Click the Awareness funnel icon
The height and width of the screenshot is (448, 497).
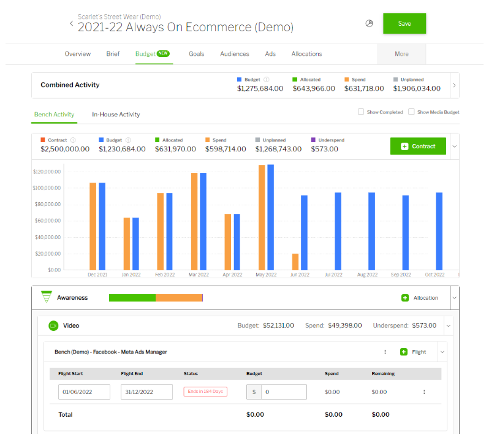tap(46, 298)
